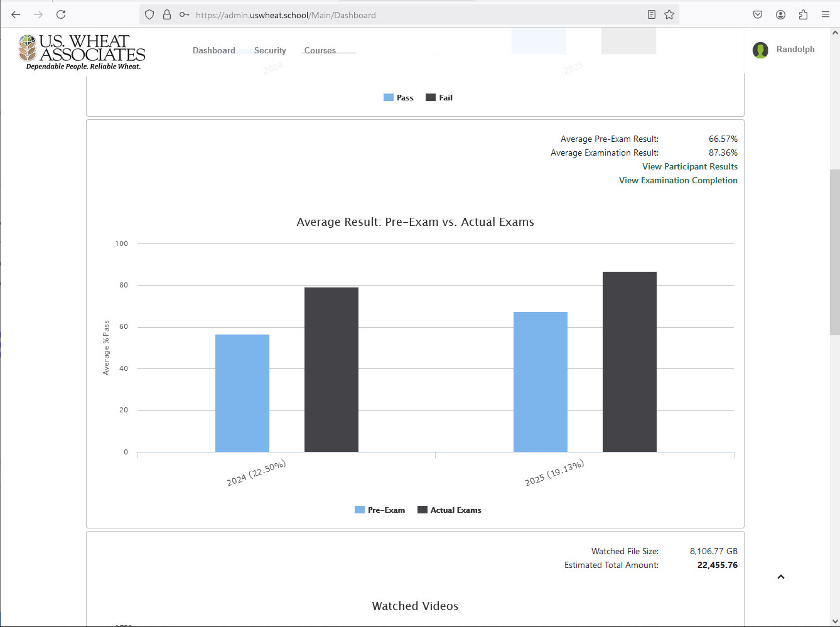Click the scroll-to-top chevron button

[x=781, y=577]
